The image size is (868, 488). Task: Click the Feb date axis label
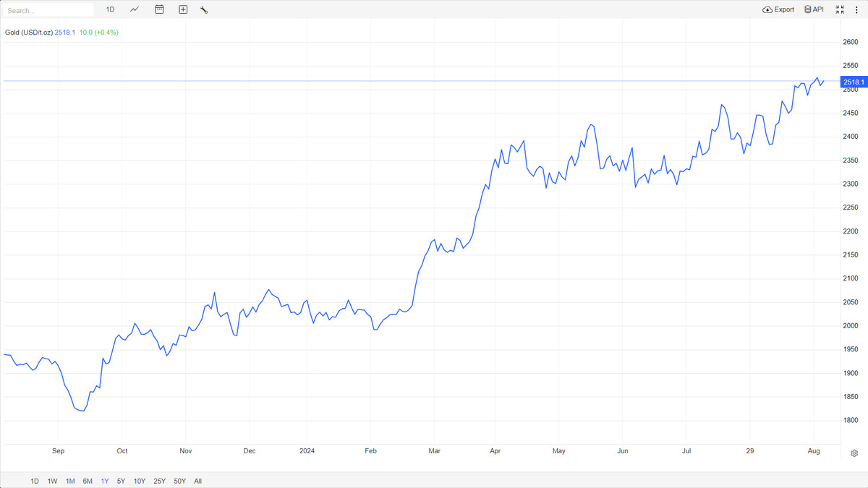[x=371, y=451]
